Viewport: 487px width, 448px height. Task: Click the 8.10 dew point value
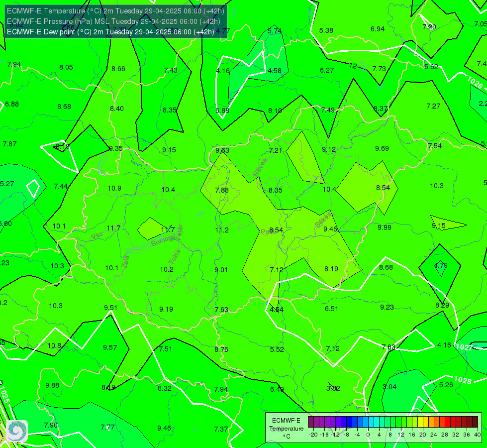coord(275,111)
